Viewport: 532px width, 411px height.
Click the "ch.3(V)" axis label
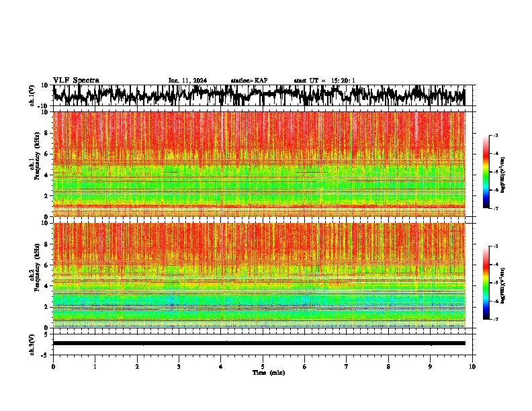[32, 345]
